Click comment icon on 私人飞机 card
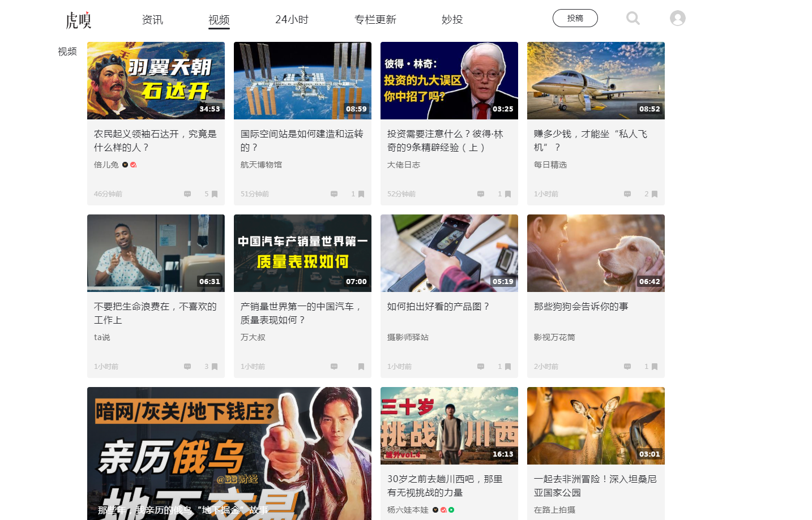812x520 pixels. [x=627, y=194]
